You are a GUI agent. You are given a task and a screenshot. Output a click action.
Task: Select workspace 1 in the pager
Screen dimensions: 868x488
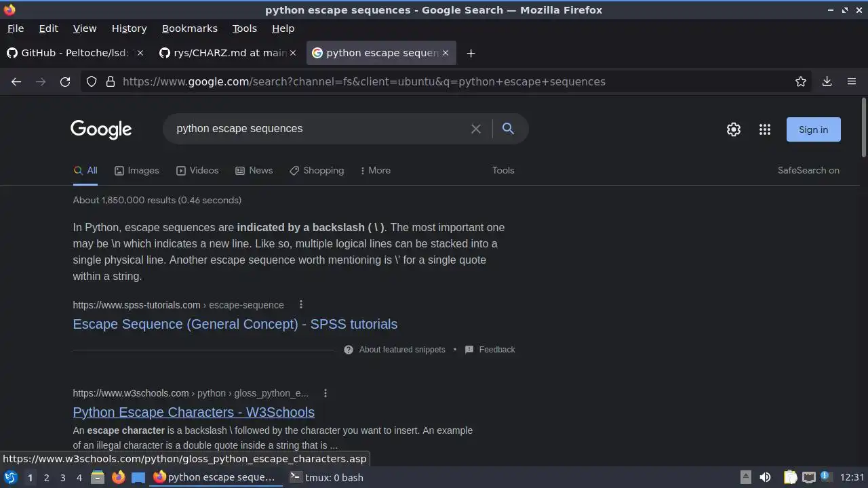30,478
